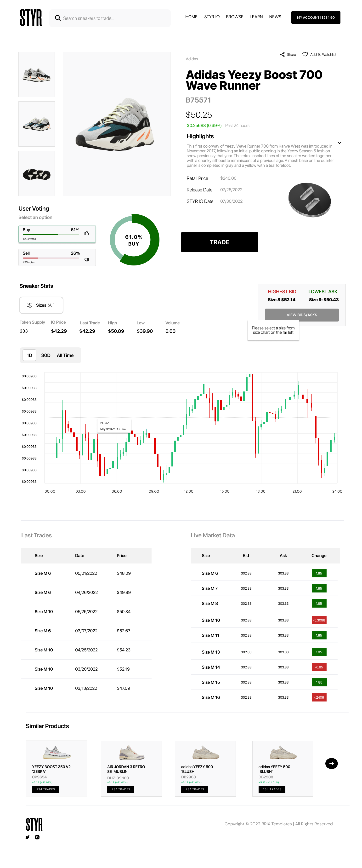This screenshot has width=362, height=868.
Task: Click Last Trades date 03/13/2022
Action: coord(86,688)
